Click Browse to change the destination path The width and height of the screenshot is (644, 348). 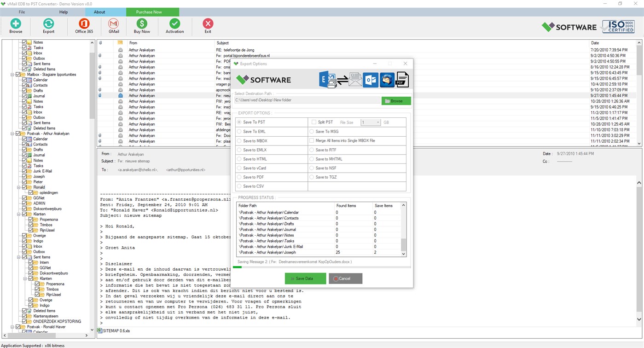pos(395,100)
